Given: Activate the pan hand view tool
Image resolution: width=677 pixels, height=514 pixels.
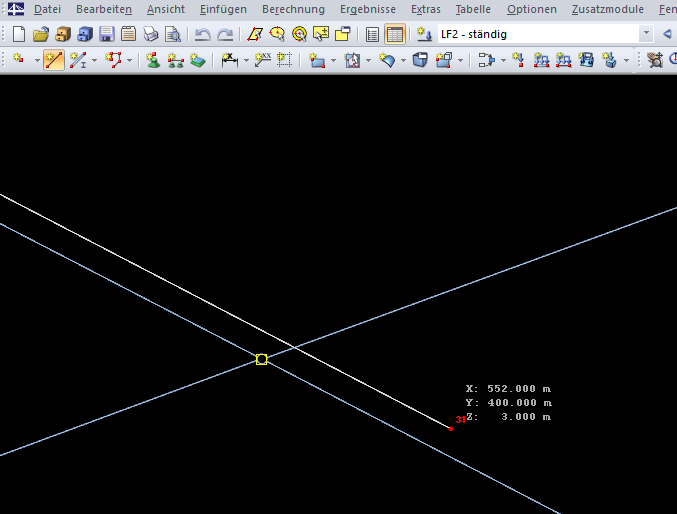Looking at the screenshot, I should coord(655,60).
